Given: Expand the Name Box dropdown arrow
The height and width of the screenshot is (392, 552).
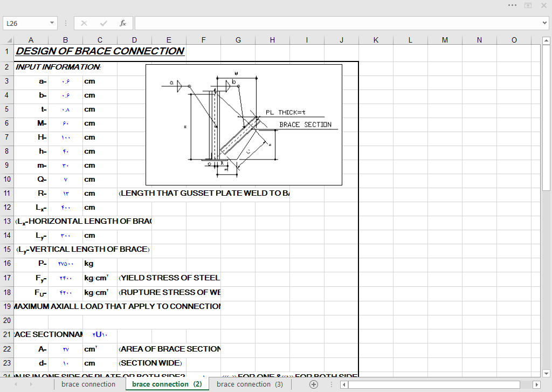Looking at the screenshot, I should point(52,23).
